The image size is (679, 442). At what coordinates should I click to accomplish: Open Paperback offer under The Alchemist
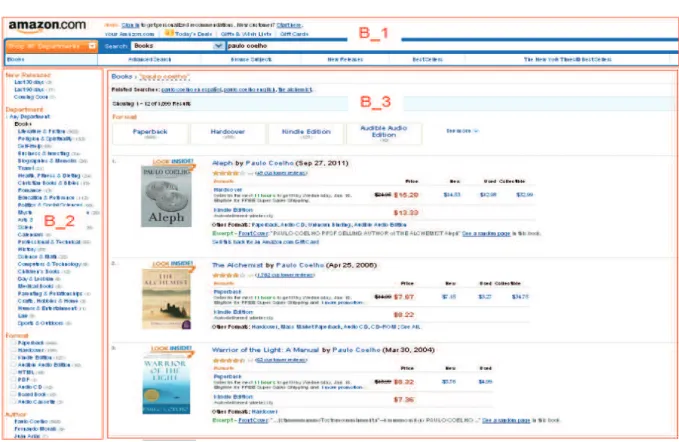click(227, 292)
